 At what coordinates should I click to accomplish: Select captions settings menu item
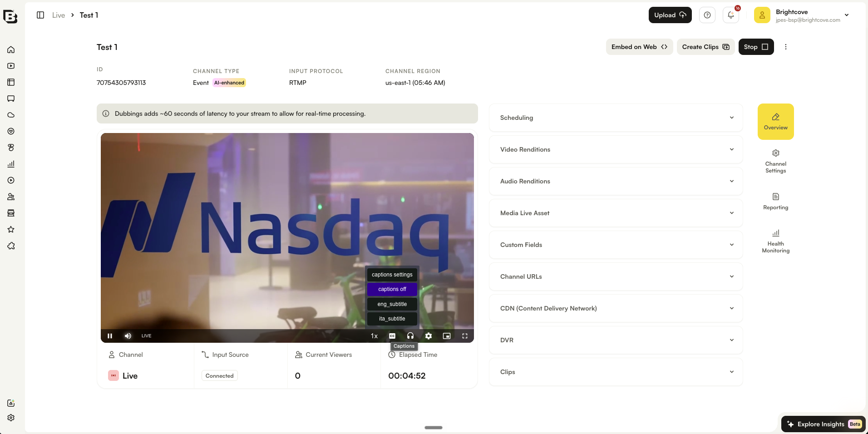[392, 275]
